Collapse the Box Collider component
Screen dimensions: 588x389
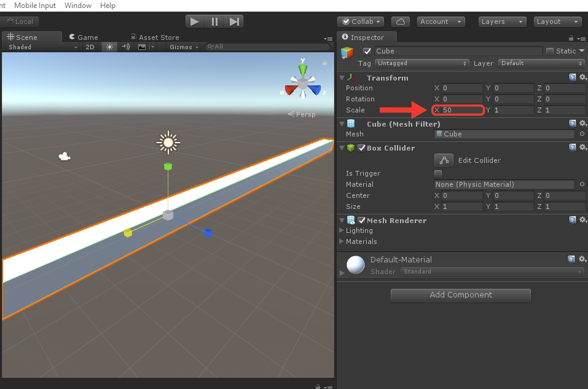[342, 148]
